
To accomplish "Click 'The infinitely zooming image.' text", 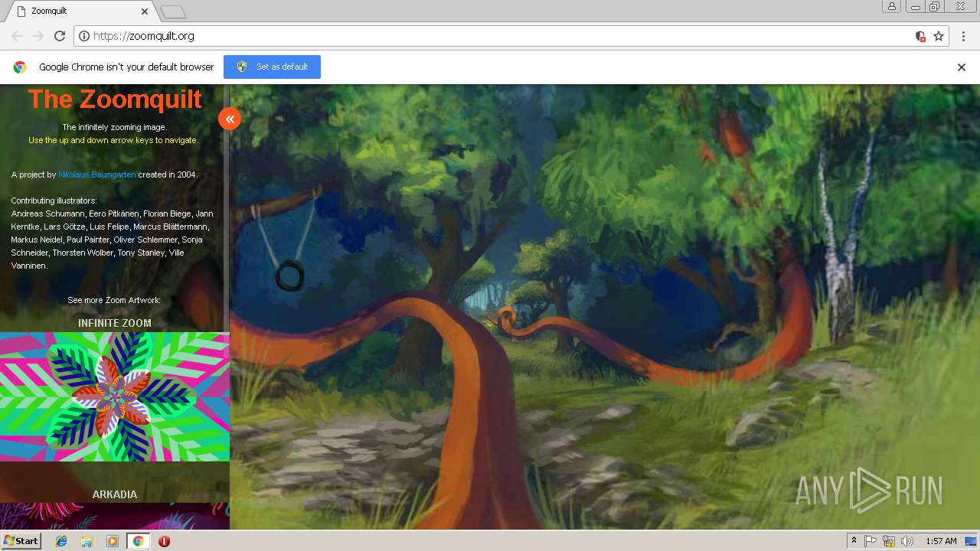I will pos(114,127).
